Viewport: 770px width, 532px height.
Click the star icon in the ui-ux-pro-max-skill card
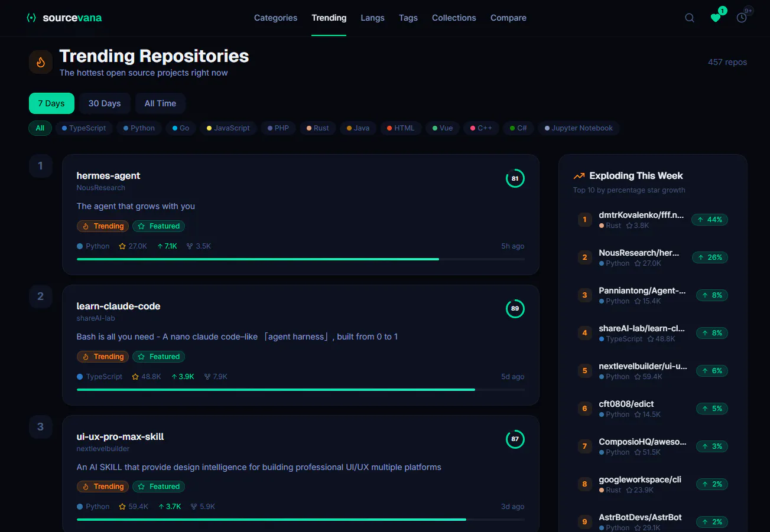point(122,507)
